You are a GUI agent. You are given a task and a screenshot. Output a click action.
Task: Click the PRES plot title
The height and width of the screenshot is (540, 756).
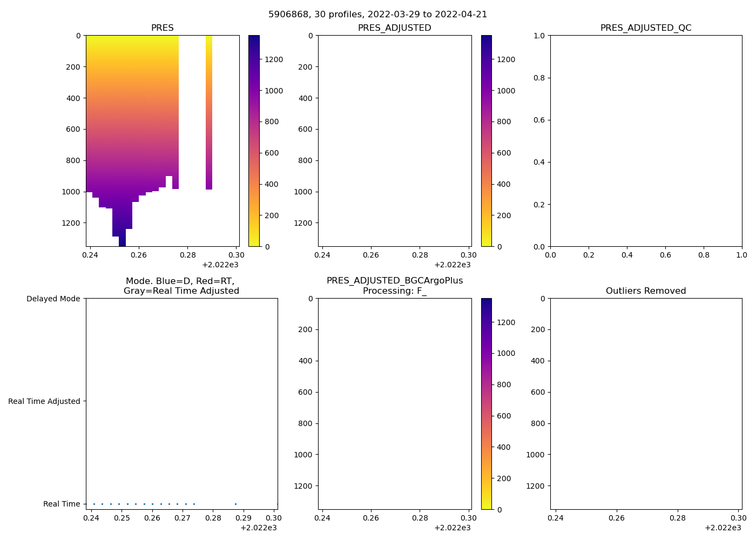click(x=162, y=28)
